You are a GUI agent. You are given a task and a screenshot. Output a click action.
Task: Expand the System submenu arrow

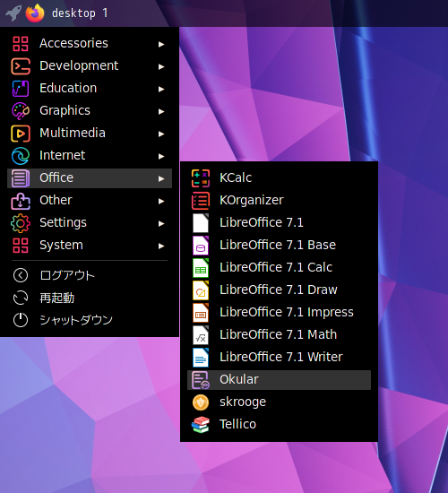click(161, 246)
